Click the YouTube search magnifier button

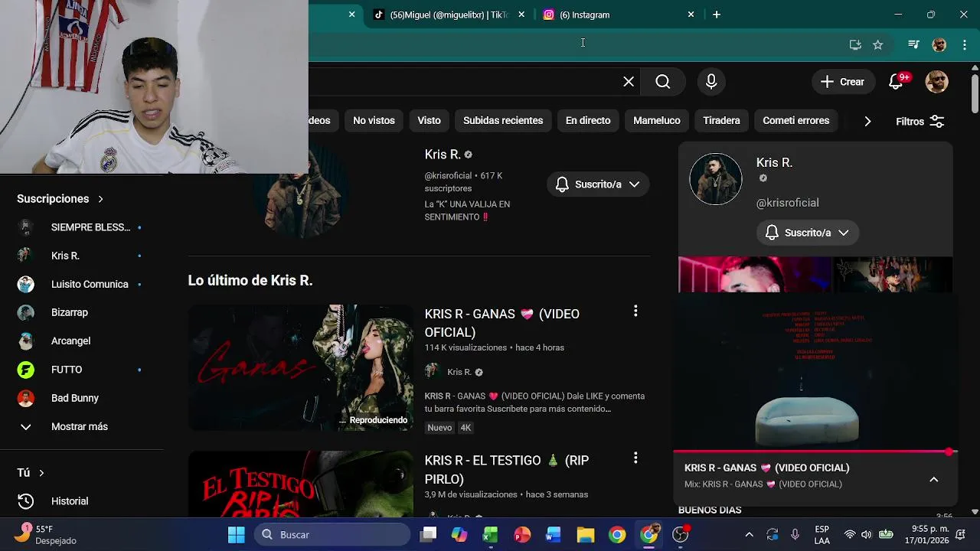(663, 82)
